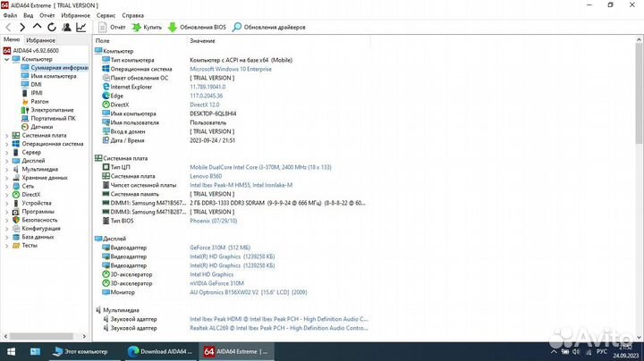Viewport: 644px width, 361px height.
Task: Open the Realtek ALC269 audio adapter link
Action: point(278,328)
